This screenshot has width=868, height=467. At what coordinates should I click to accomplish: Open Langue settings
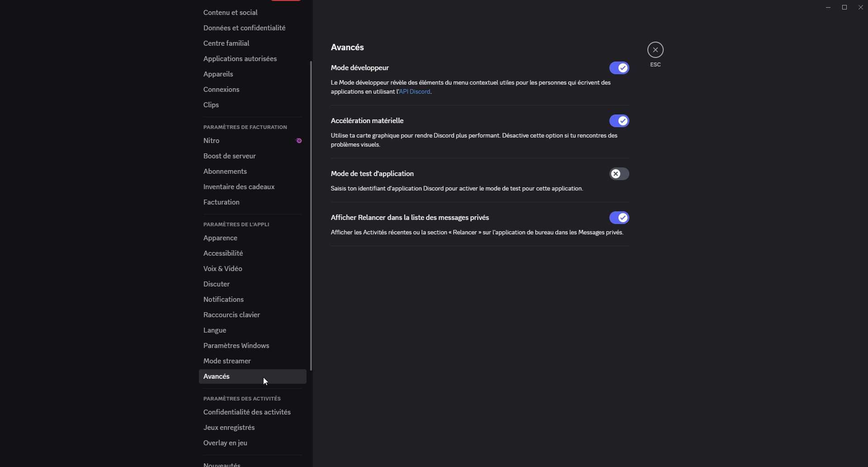(x=215, y=330)
